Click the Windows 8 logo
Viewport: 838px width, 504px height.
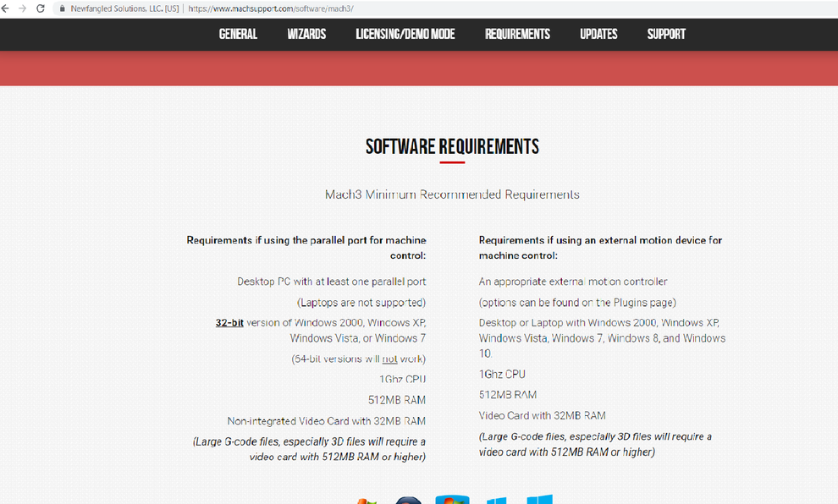tap(496, 501)
